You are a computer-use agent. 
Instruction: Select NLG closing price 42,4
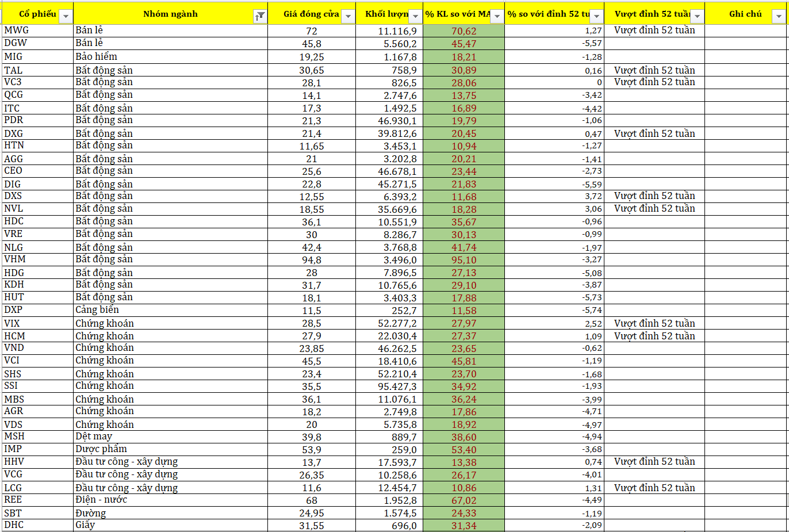click(x=312, y=247)
